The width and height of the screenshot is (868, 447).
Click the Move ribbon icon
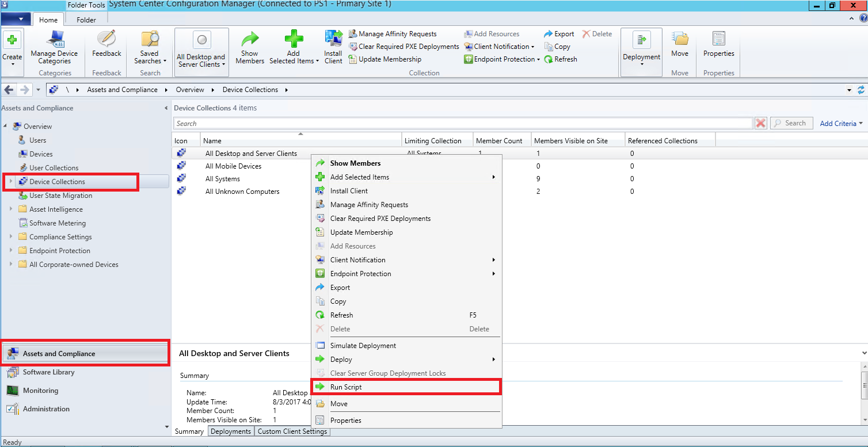coord(680,39)
